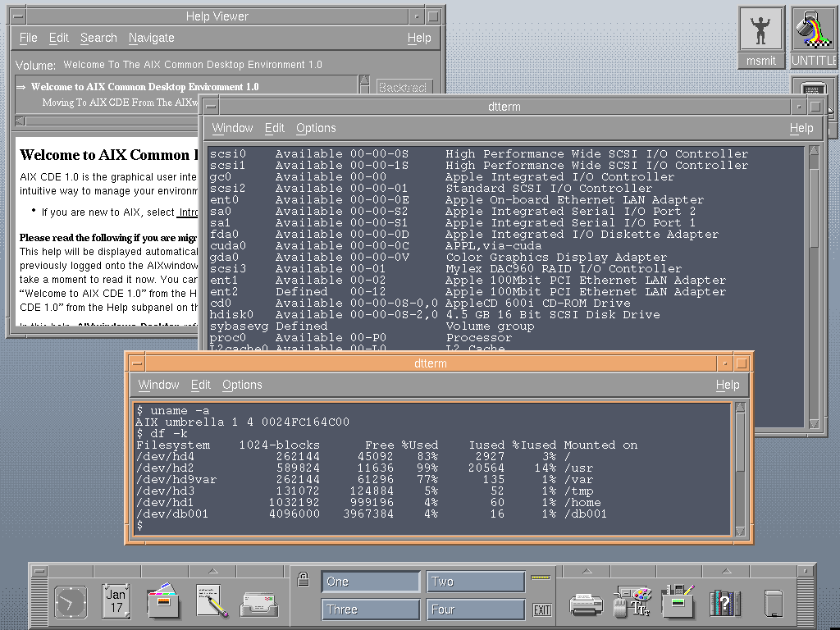Switch to workspace Two

coord(475,582)
